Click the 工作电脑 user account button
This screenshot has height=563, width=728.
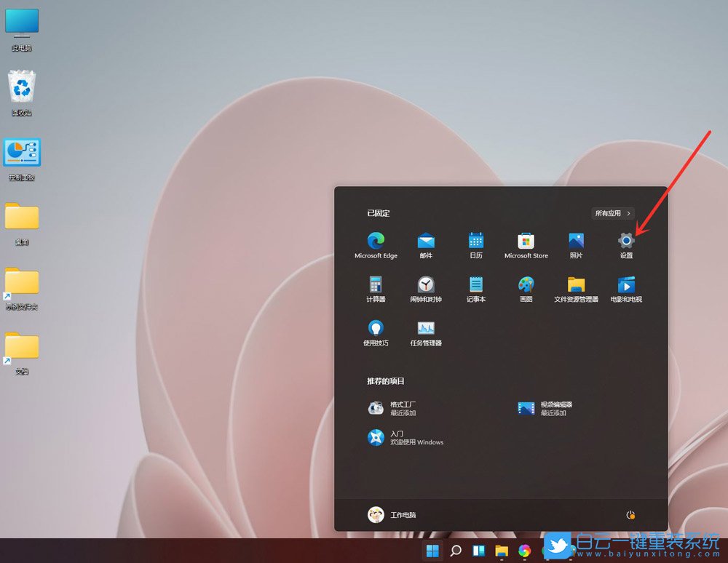point(392,515)
